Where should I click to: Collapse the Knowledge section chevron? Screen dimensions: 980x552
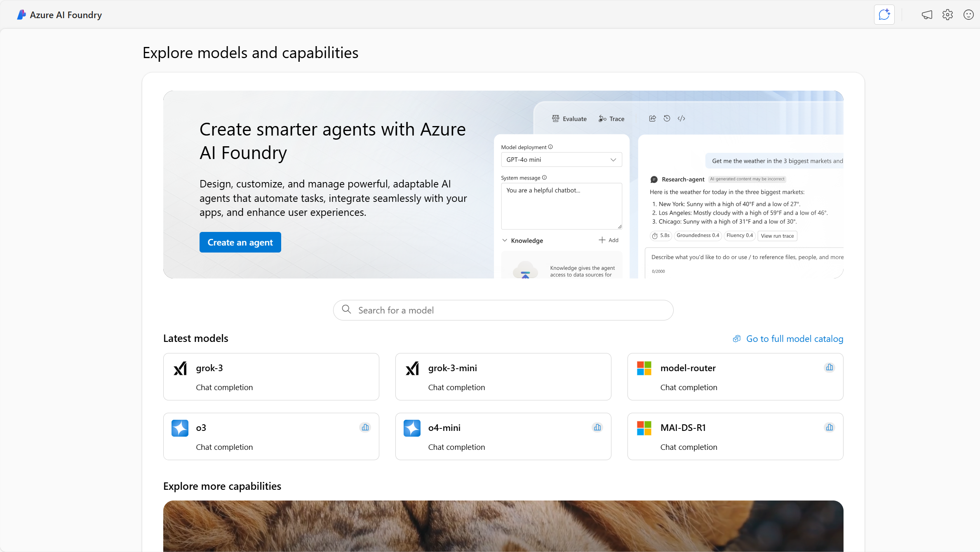[x=505, y=240]
